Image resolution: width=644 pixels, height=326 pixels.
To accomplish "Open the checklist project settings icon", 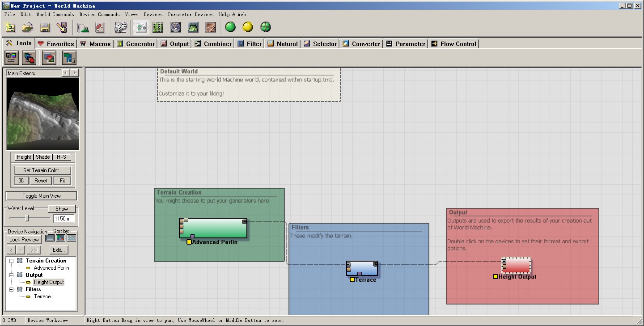I will click(100, 27).
